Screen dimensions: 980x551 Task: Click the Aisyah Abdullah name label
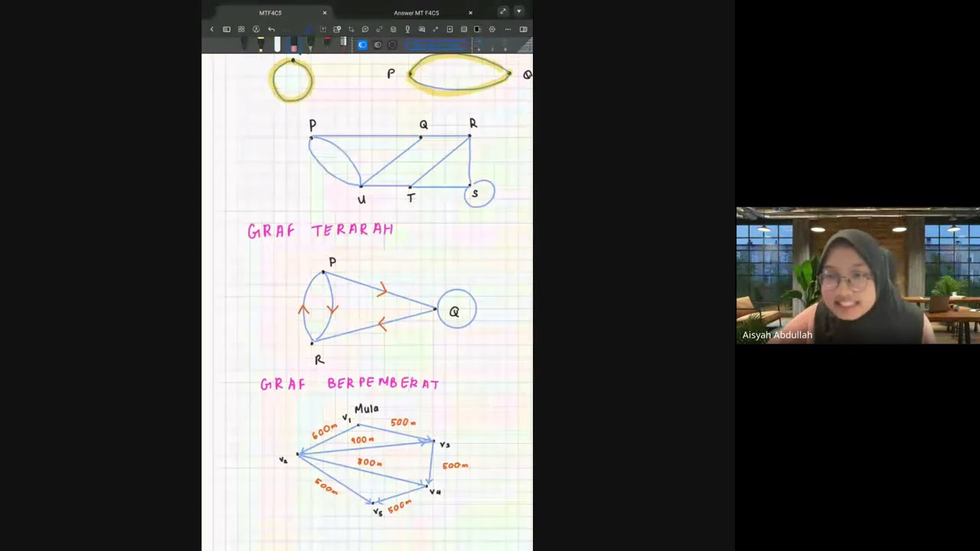click(777, 335)
